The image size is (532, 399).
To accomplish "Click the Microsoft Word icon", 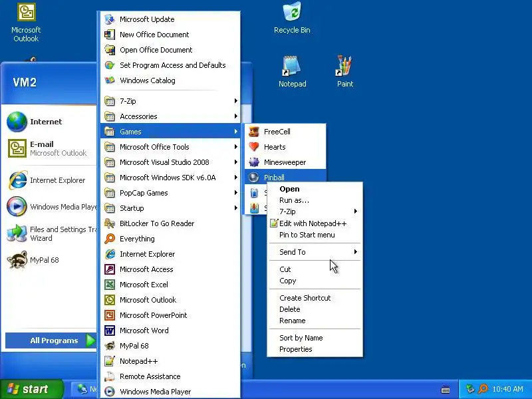I will click(x=110, y=331).
